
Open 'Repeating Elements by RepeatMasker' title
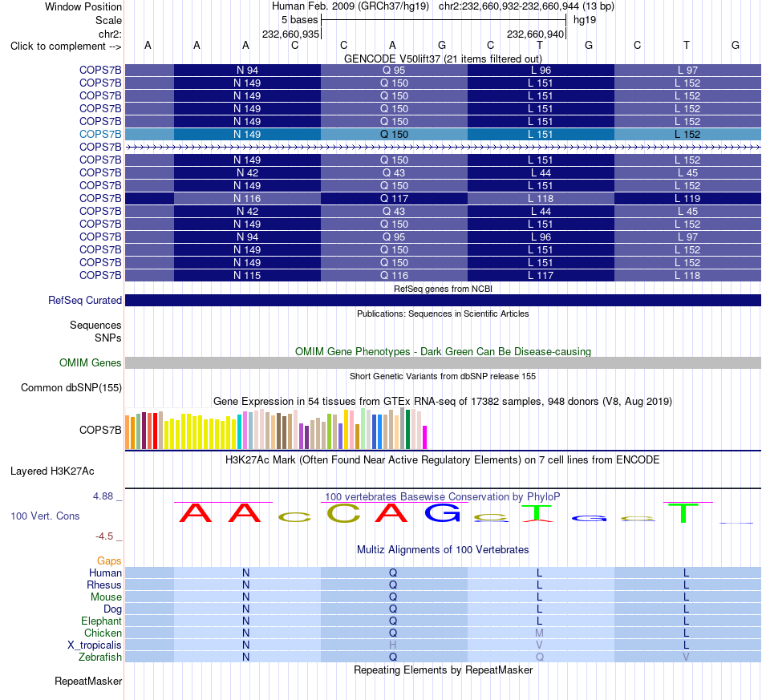(443, 670)
